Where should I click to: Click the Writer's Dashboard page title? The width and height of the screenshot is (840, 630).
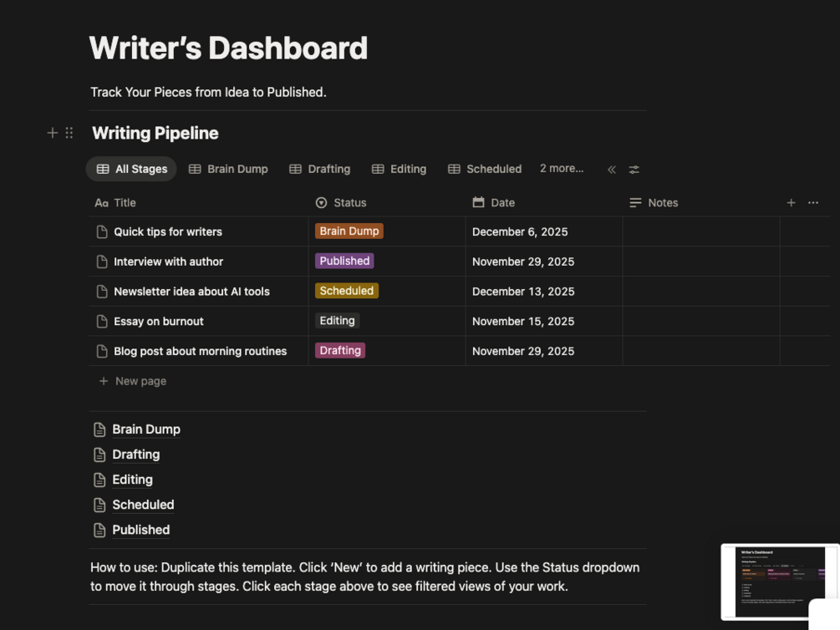coord(228,48)
